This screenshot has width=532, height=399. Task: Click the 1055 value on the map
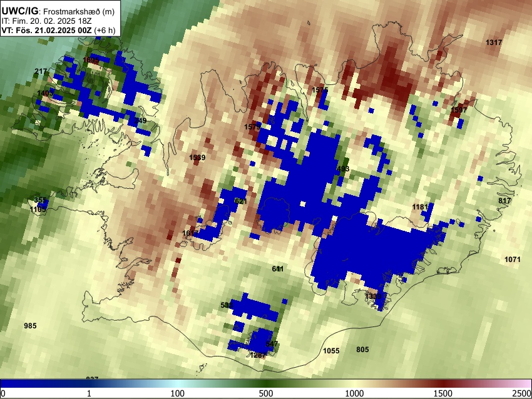coord(331,351)
